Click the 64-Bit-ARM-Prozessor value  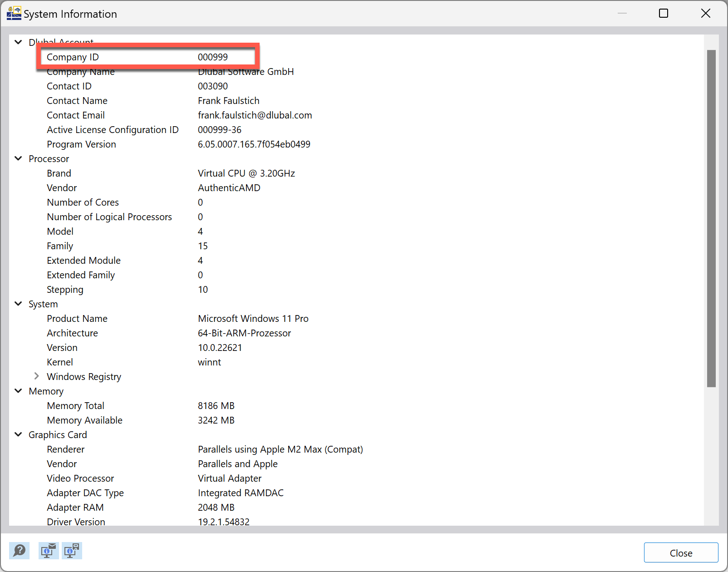tap(244, 333)
